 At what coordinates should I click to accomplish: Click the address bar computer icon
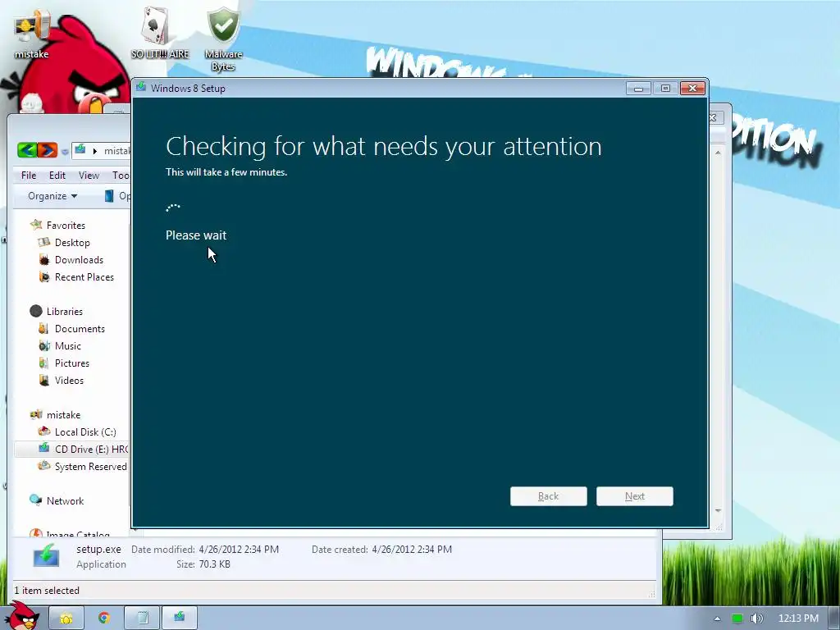click(x=80, y=149)
